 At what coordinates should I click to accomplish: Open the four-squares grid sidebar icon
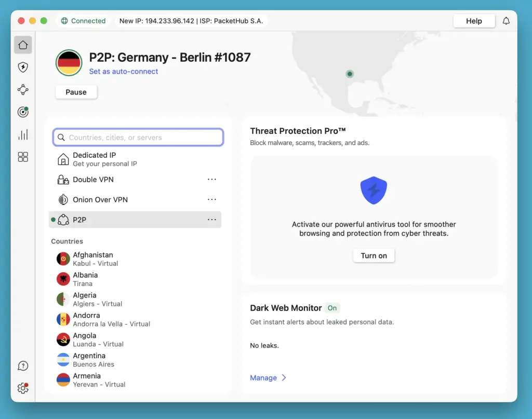click(x=23, y=157)
